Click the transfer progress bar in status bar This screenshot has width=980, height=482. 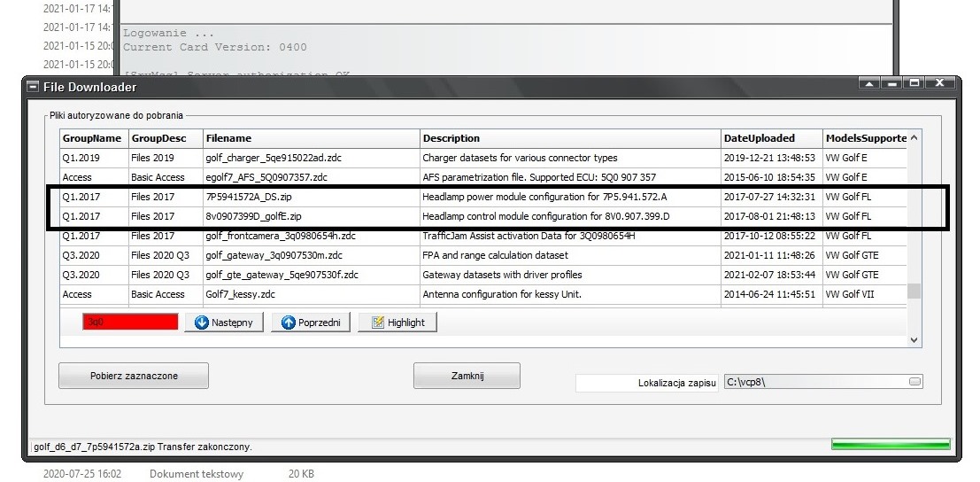pos(891,445)
